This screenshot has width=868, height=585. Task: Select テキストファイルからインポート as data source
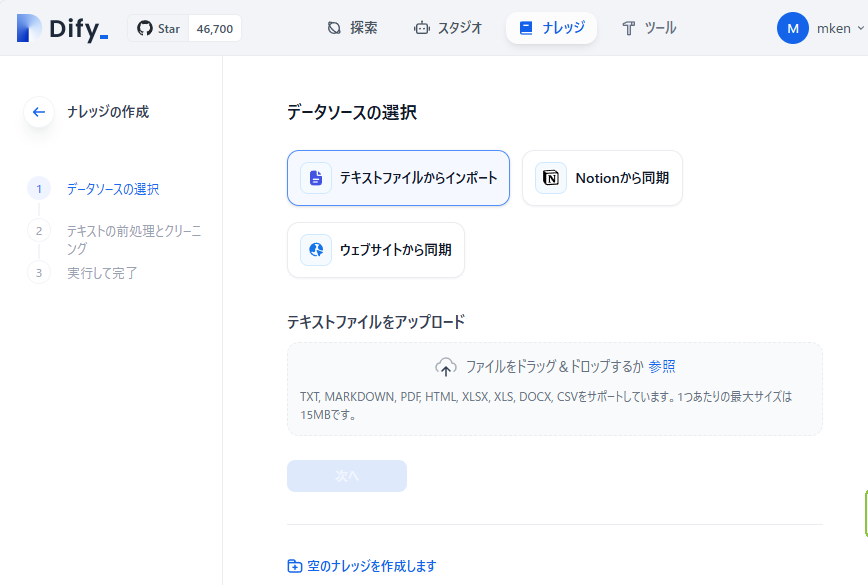[398, 178]
